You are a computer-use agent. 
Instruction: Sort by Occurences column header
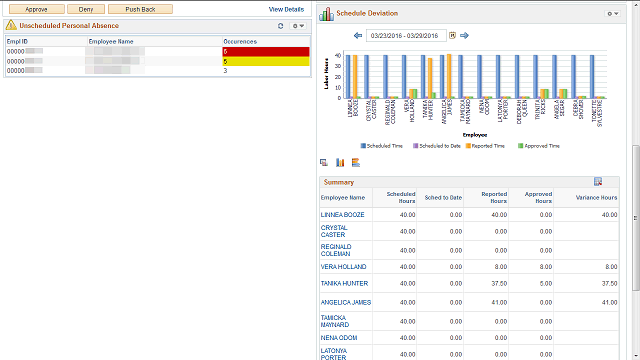[240, 41]
